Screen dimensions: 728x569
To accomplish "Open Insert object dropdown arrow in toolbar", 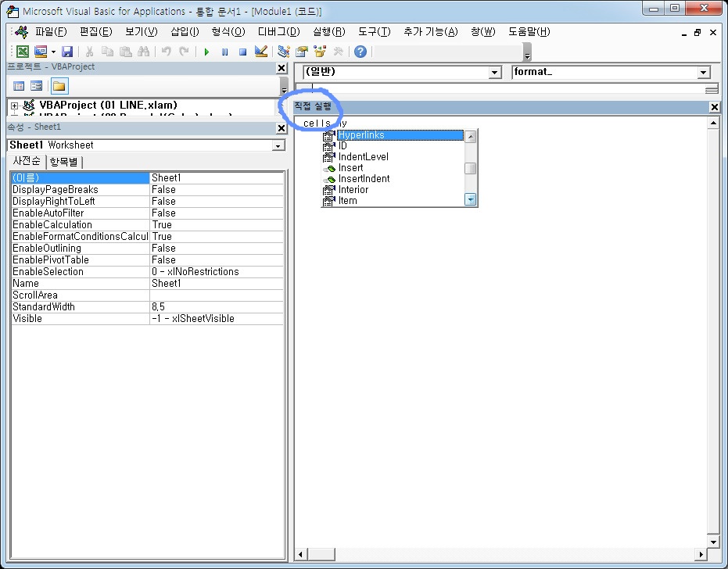I will tap(53, 52).
